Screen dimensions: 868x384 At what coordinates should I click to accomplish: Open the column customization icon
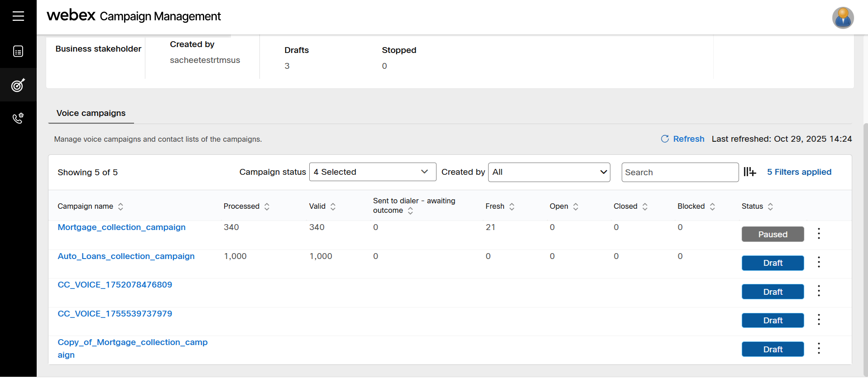coord(750,172)
